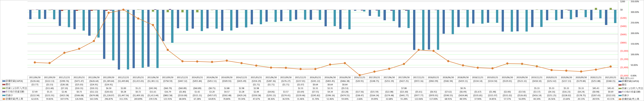This screenshot has height=101, width=644.
Task: Select the 投資による収入/支出 cell $0.76
Action: 463,88
